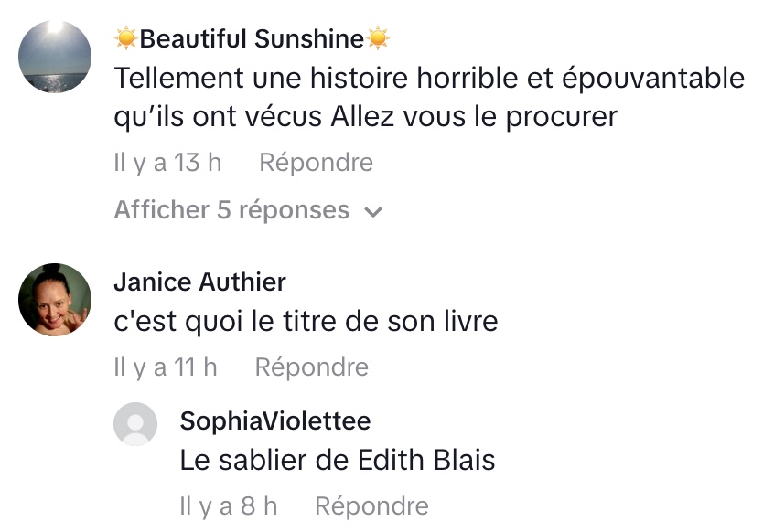Reply to Beautiful Sunshine's comment
Viewport: 774px width, 532px height.
(x=316, y=163)
